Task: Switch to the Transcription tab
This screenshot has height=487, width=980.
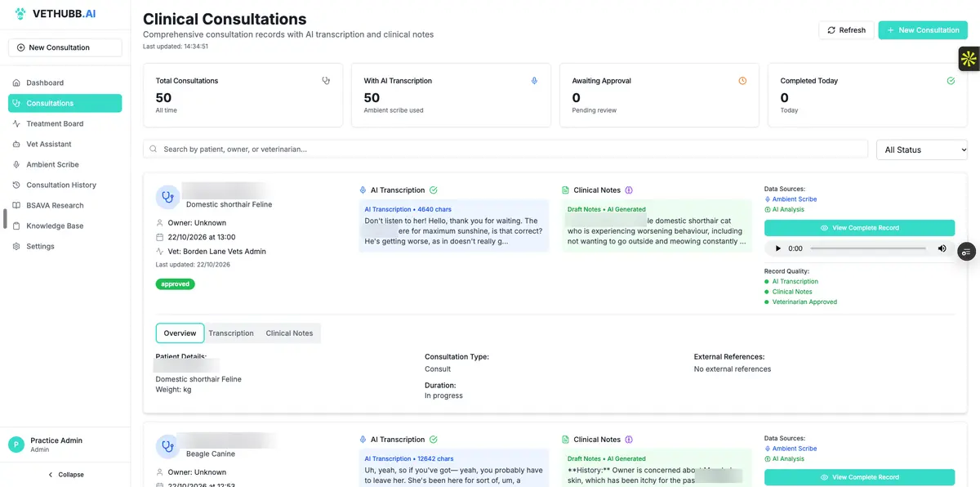Action: [x=231, y=333]
